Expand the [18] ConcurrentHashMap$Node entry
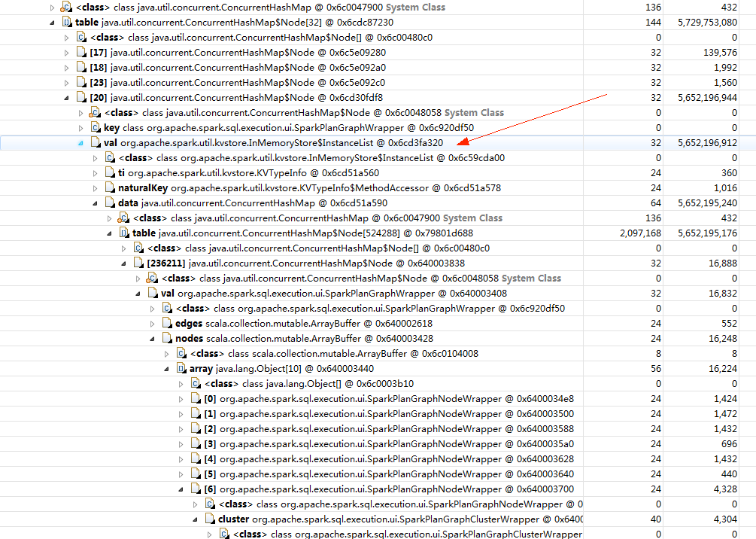The image size is (756, 539). [66, 68]
